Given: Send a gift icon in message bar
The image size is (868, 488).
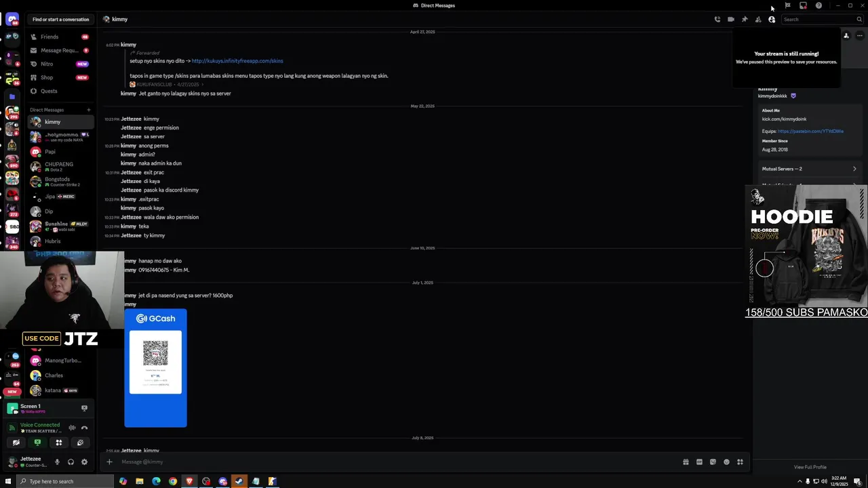Looking at the screenshot, I should pyautogui.click(x=686, y=462).
